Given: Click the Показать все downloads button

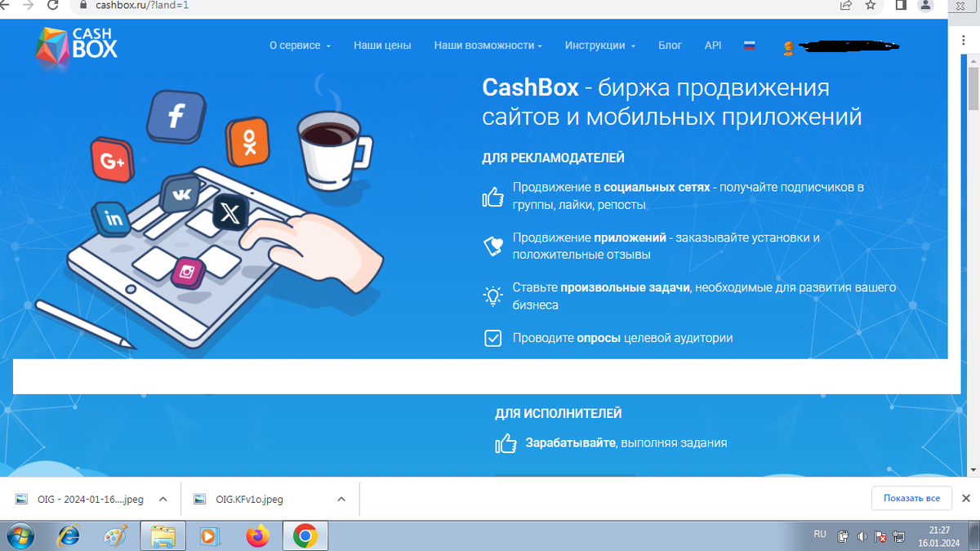Looking at the screenshot, I should point(911,498).
